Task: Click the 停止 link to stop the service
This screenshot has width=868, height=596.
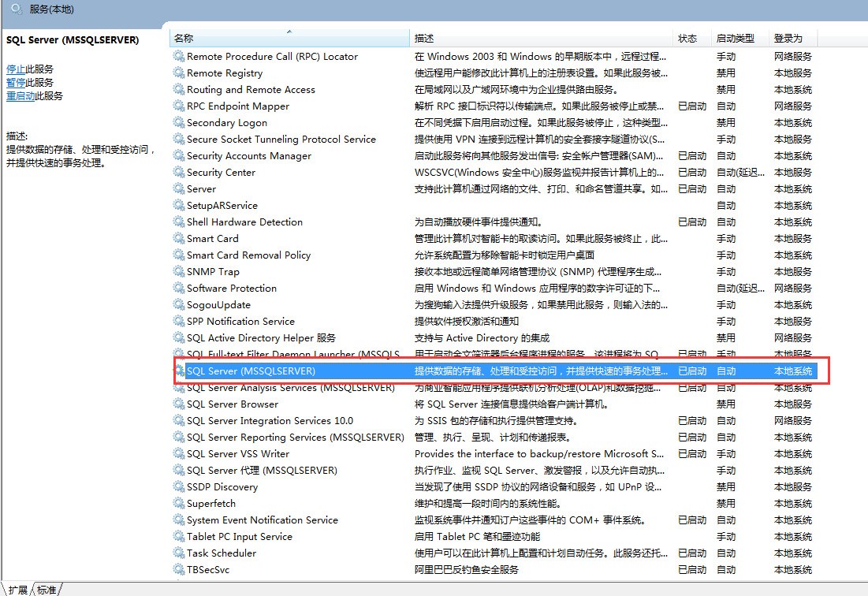Action: pyautogui.click(x=16, y=69)
